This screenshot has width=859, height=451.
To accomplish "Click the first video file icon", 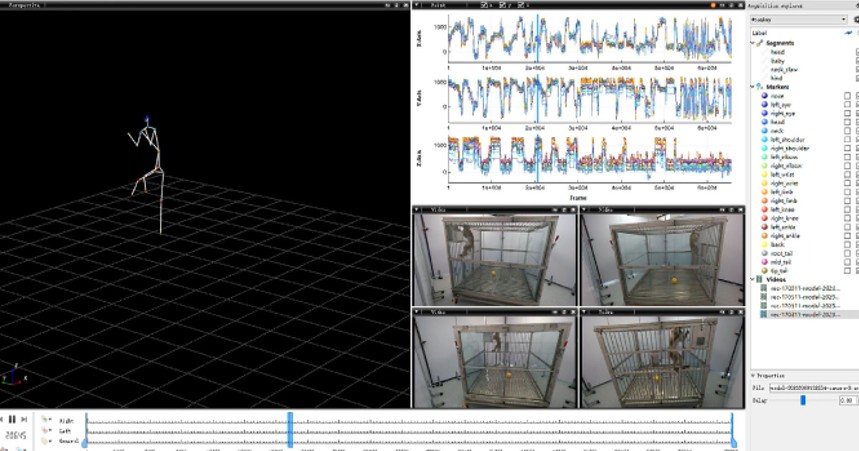I will 764,288.
